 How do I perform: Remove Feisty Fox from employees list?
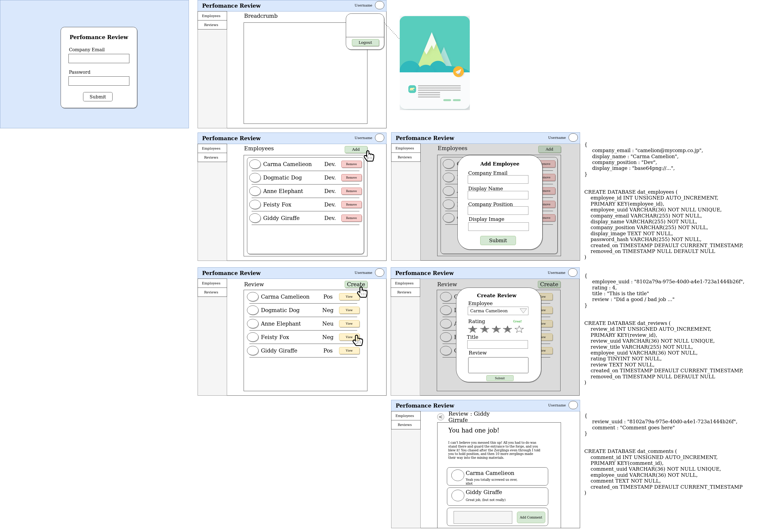point(351,205)
